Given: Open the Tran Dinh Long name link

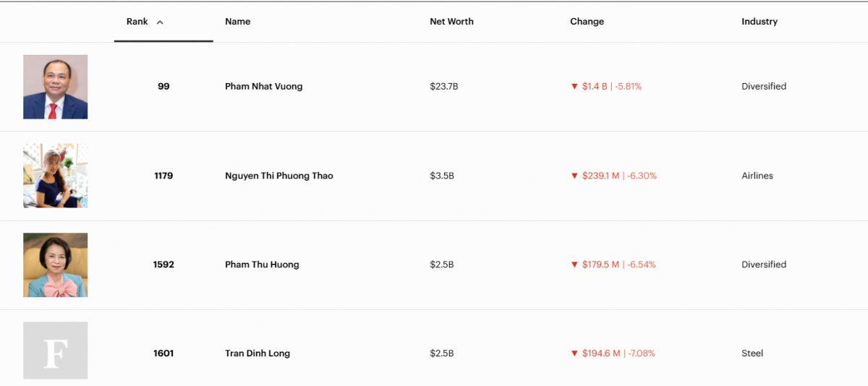Looking at the screenshot, I should (257, 353).
